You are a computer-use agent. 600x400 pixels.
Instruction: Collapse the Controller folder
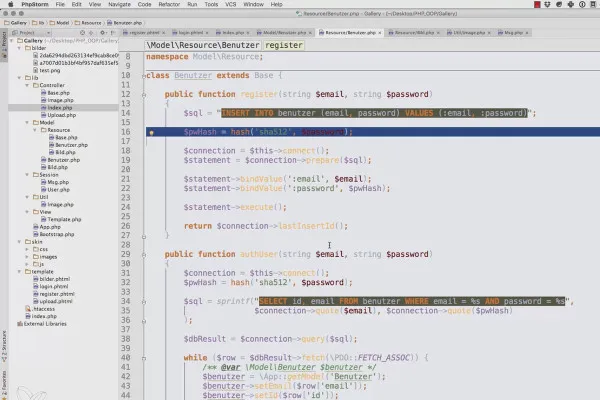click(27, 85)
